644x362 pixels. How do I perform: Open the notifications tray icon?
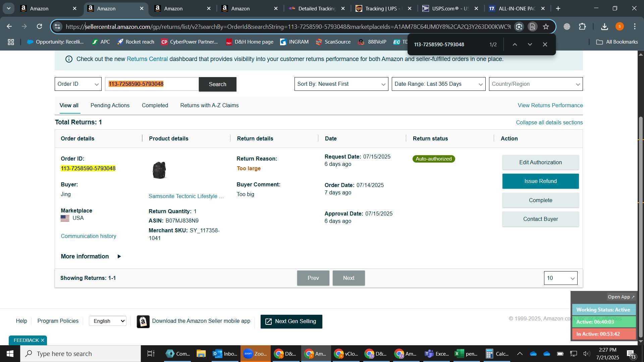(631, 354)
